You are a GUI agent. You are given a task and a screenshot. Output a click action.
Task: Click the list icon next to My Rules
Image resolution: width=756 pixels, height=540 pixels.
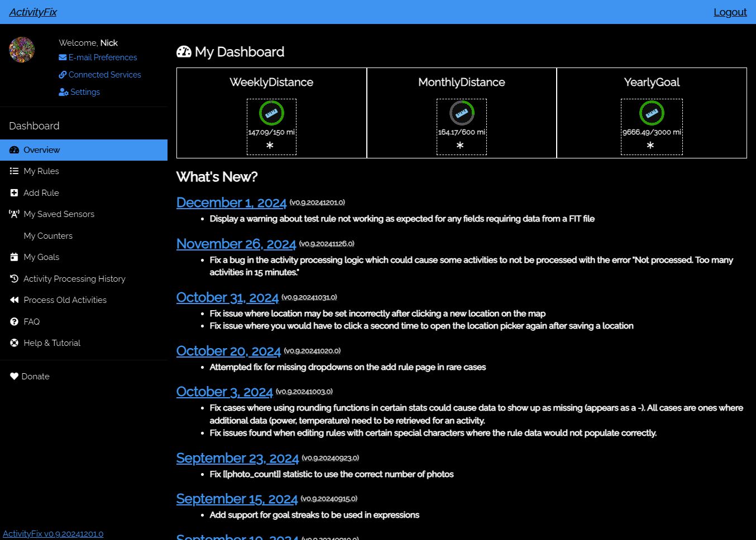pos(14,171)
